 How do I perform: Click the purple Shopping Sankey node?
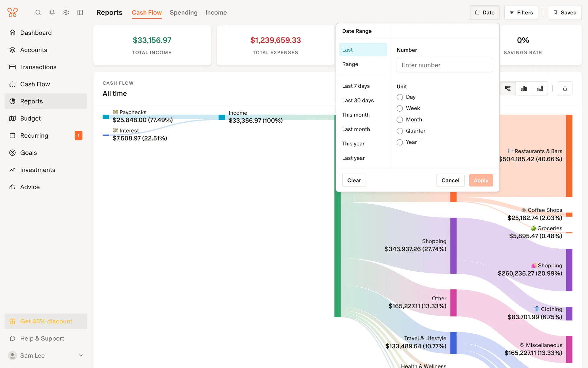coord(453,245)
